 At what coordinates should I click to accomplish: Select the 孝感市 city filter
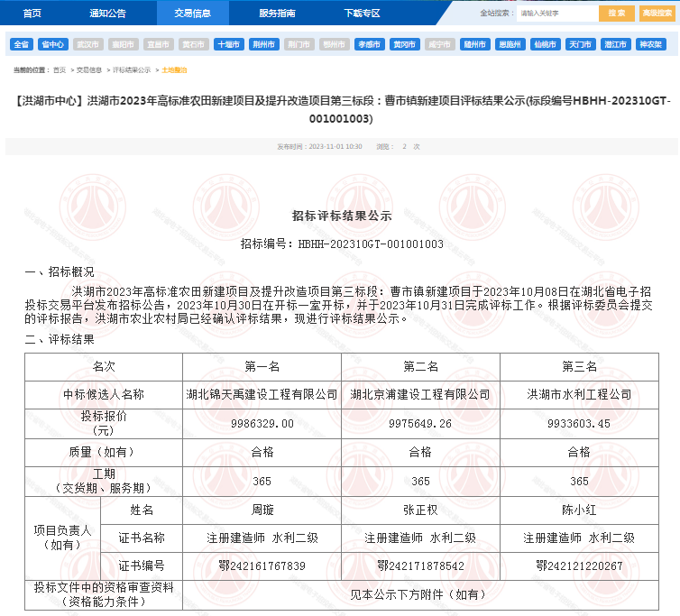[369, 44]
